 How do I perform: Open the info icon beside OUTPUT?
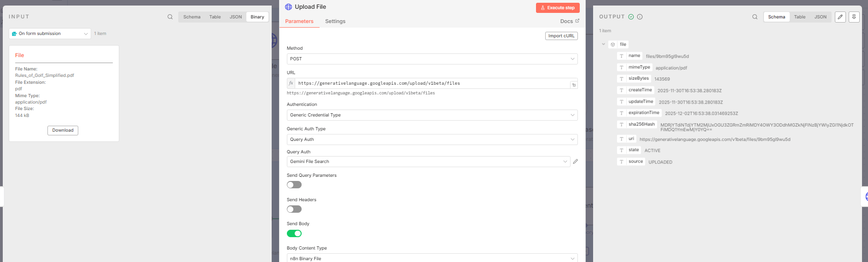click(x=640, y=17)
